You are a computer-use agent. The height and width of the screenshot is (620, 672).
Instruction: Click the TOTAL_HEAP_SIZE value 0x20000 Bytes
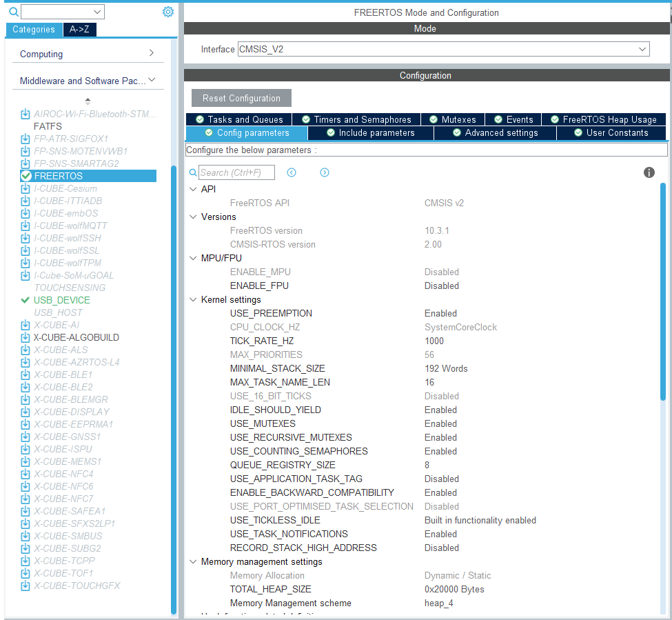[454, 589]
